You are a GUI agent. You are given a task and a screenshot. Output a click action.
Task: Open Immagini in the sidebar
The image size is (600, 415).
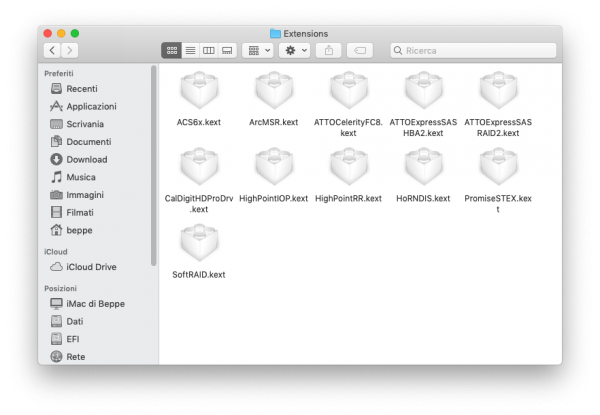(77, 195)
